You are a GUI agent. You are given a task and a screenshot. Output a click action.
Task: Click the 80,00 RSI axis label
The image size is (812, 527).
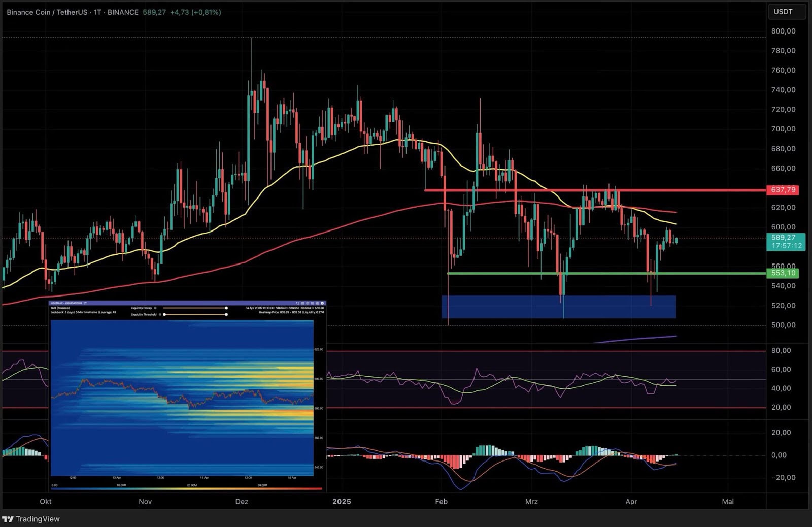click(x=781, y=350)
